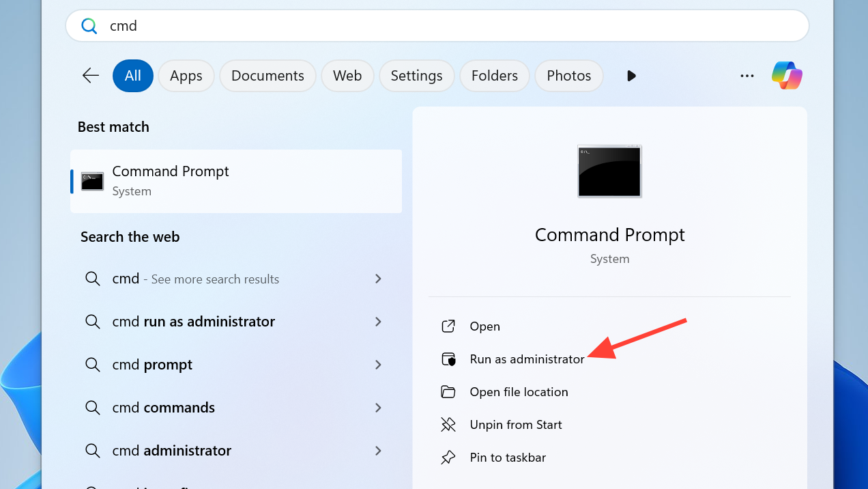Choose the Open action for Command Prompt

pyautogui.click(x=484, y=326)
